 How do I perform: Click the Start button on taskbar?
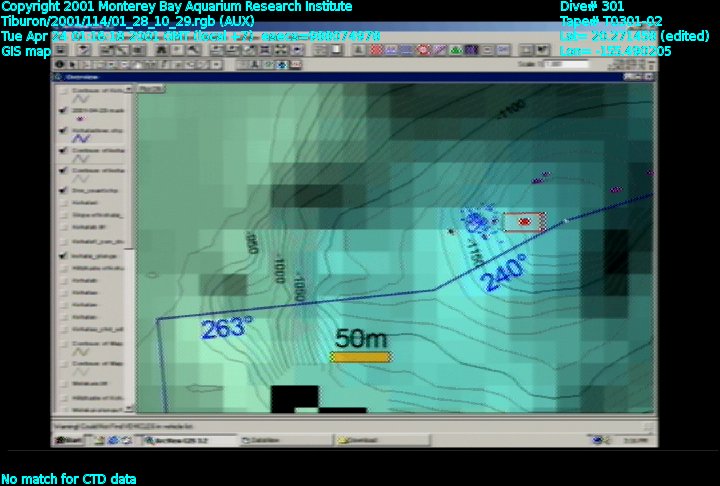click(x=69, y=441)
